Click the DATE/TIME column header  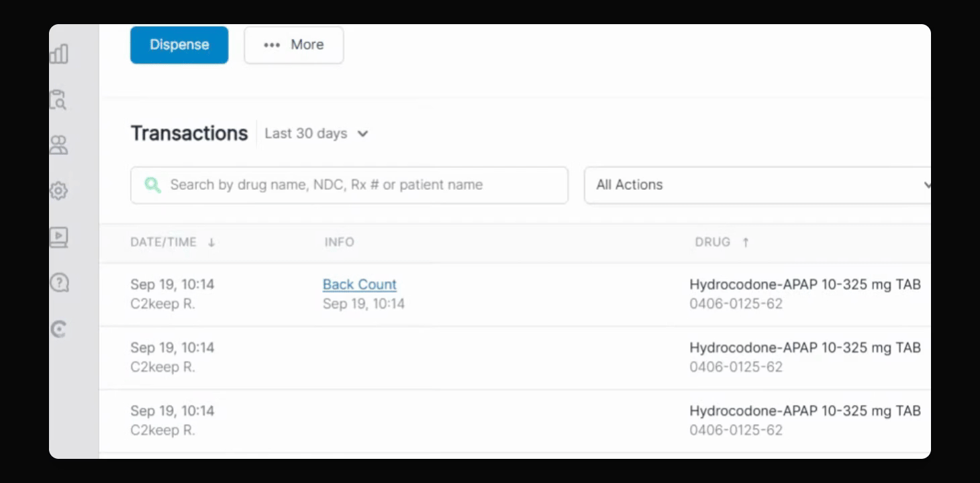tap(163, 242)
